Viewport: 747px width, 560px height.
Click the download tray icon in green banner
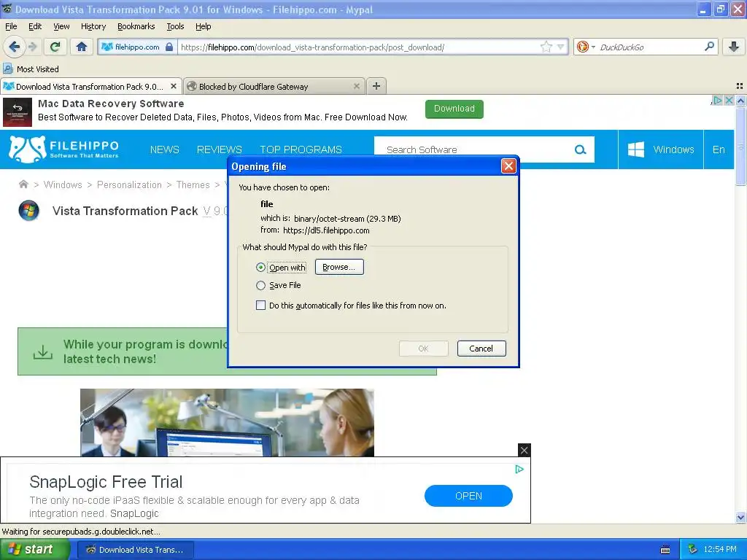click(x=42, y=352)
